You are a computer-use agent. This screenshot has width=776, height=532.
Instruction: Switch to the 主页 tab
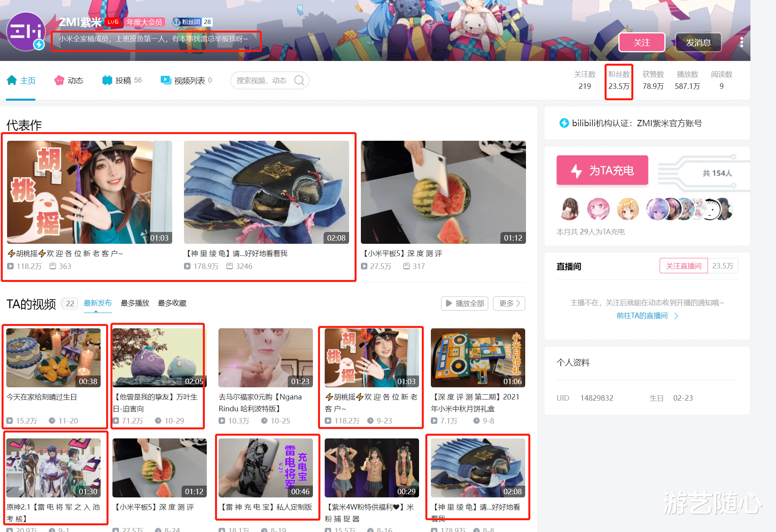21,81
